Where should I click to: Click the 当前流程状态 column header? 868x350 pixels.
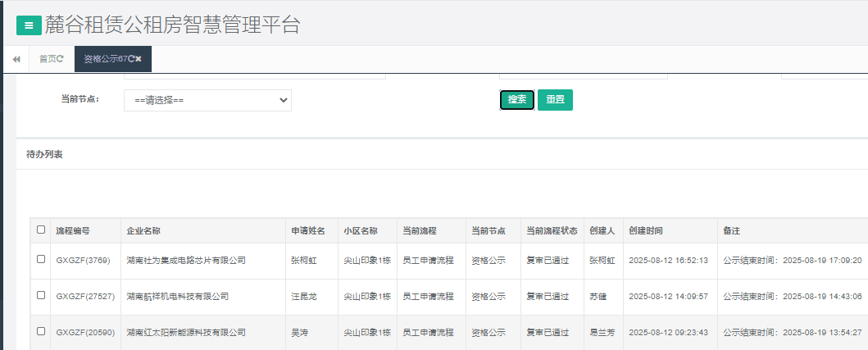click(552, 231)
